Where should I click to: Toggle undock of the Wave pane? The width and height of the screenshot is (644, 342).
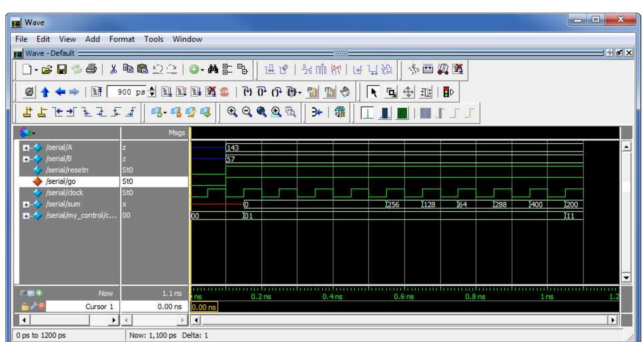(619, 53)
